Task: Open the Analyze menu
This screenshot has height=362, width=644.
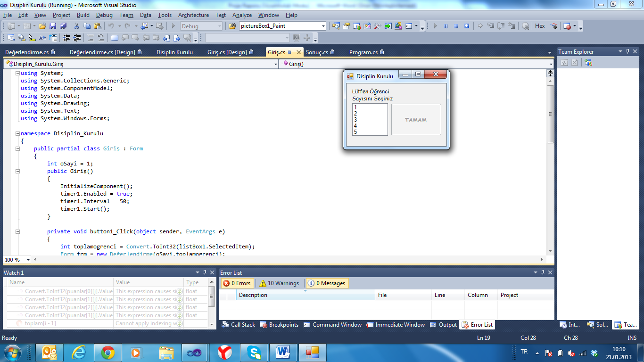Action: coord(242,15)
